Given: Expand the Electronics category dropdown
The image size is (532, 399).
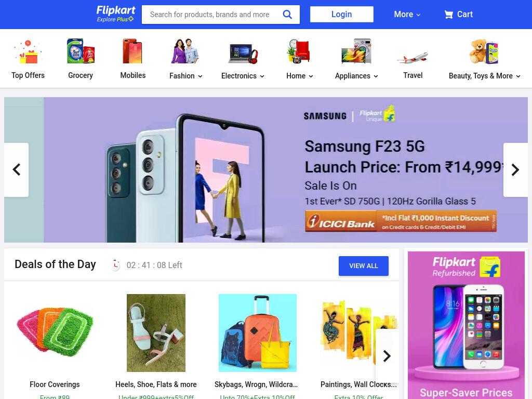Looking at the screenshot, I should click(x=243, y=76).
